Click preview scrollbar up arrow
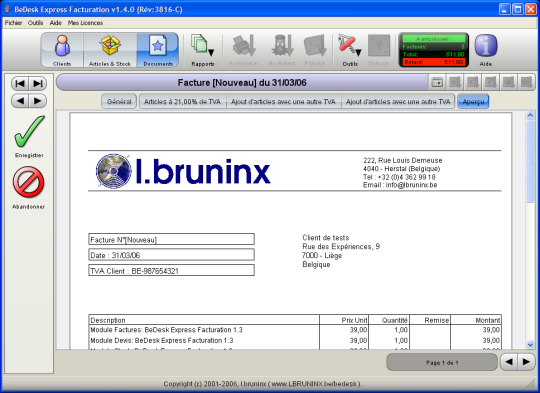The width and height of the screenshot is (540, 393). (x=530, y=115)
